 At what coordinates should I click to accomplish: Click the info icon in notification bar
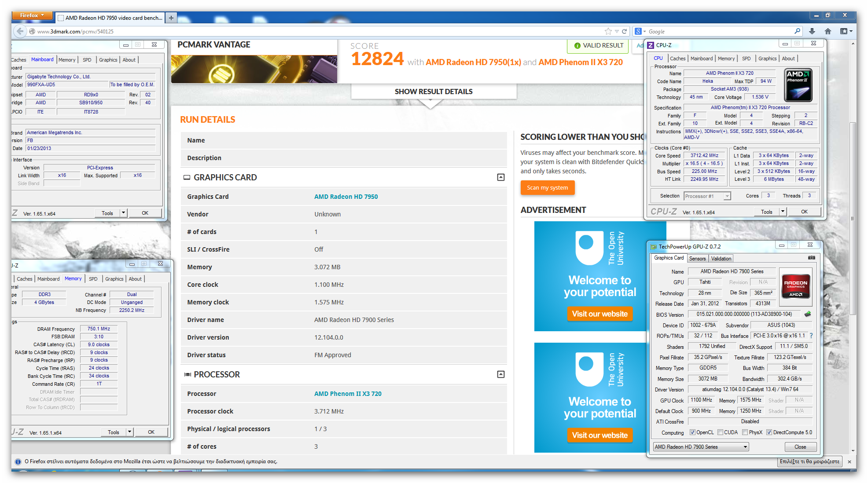click(x=18, y=461)
